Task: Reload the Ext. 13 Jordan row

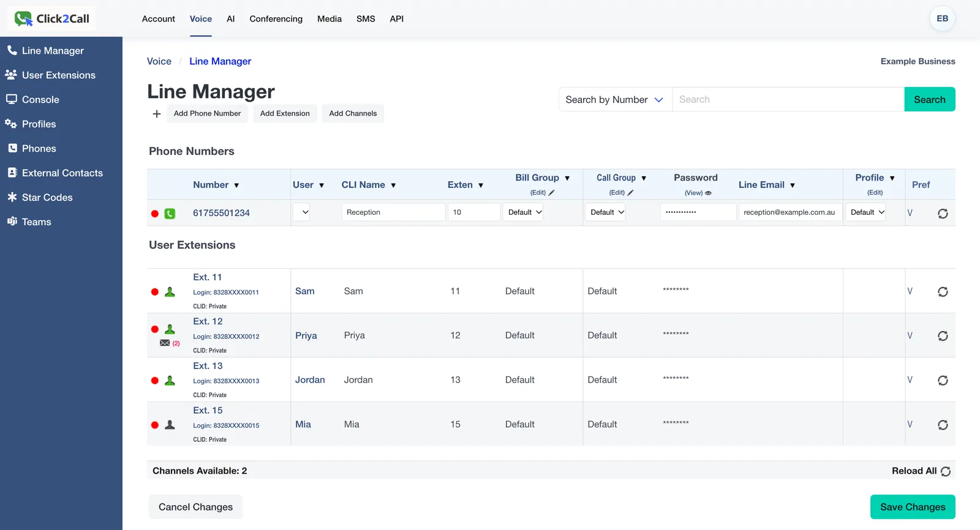Action: click(943, 381)
